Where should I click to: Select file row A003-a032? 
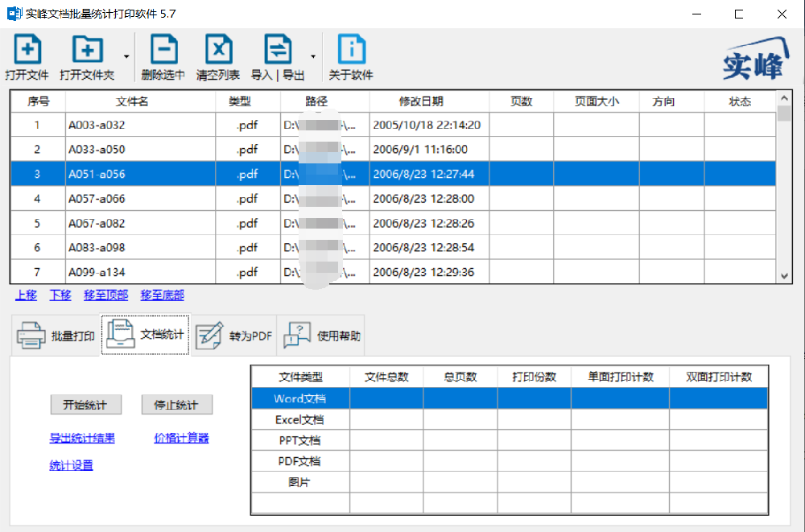click(x=394, y=125)
